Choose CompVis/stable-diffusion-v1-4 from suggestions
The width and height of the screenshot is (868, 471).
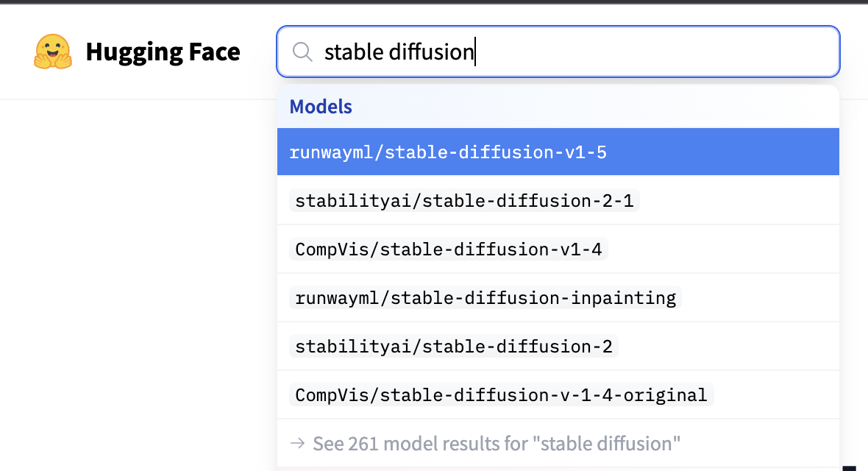448,249
